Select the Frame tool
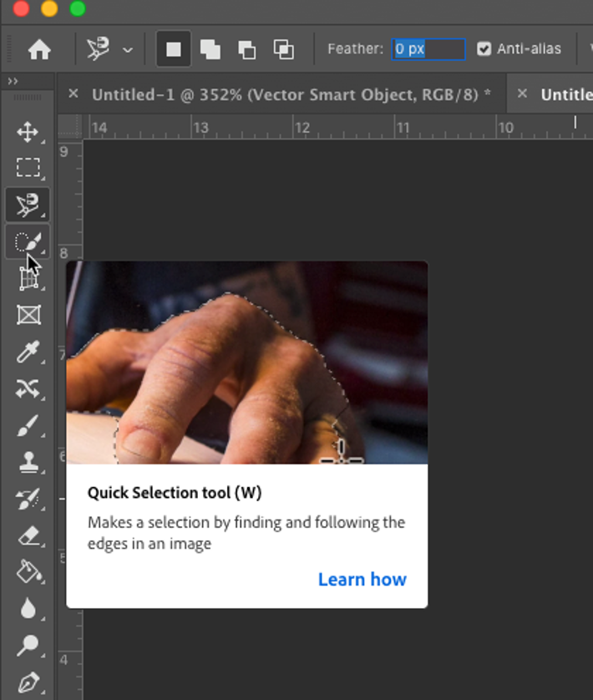 tap(28, 315)
